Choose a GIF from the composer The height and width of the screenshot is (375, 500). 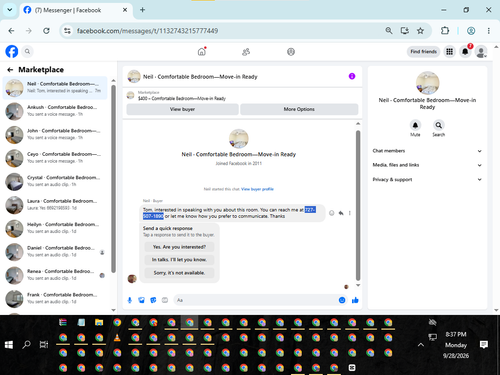(165, 300)
